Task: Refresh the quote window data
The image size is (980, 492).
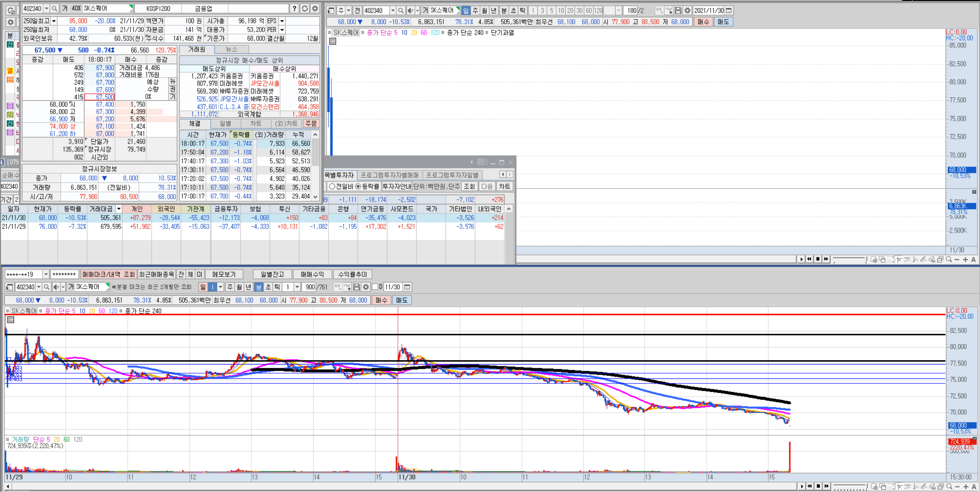Action: click(305, 8)
